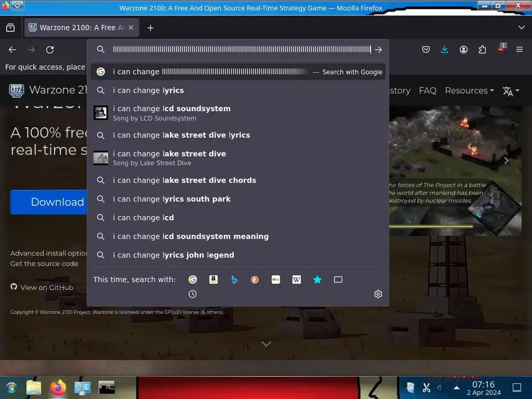Click Lake Street Dive song thumbnail
Viewport: 532px width, 399px height.
coord(101,158)
